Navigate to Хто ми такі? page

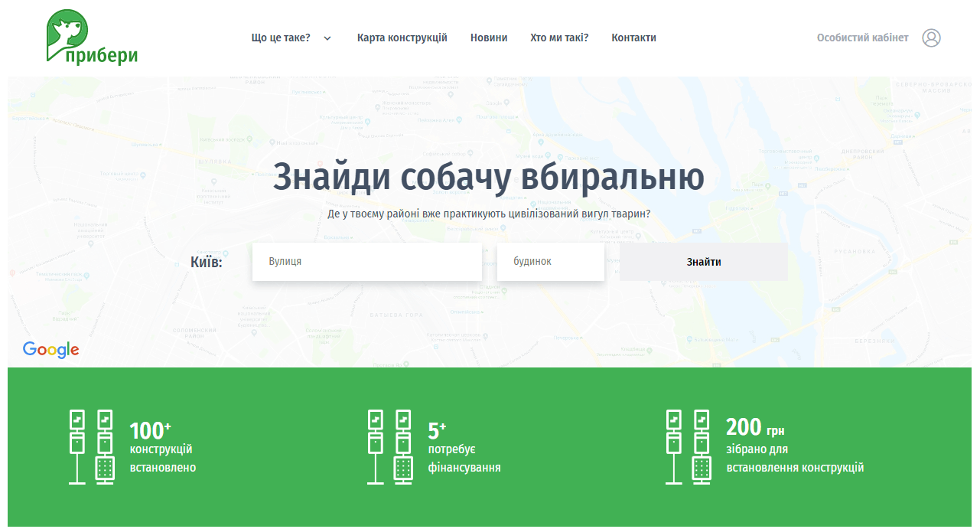click(x=559, y=38)
